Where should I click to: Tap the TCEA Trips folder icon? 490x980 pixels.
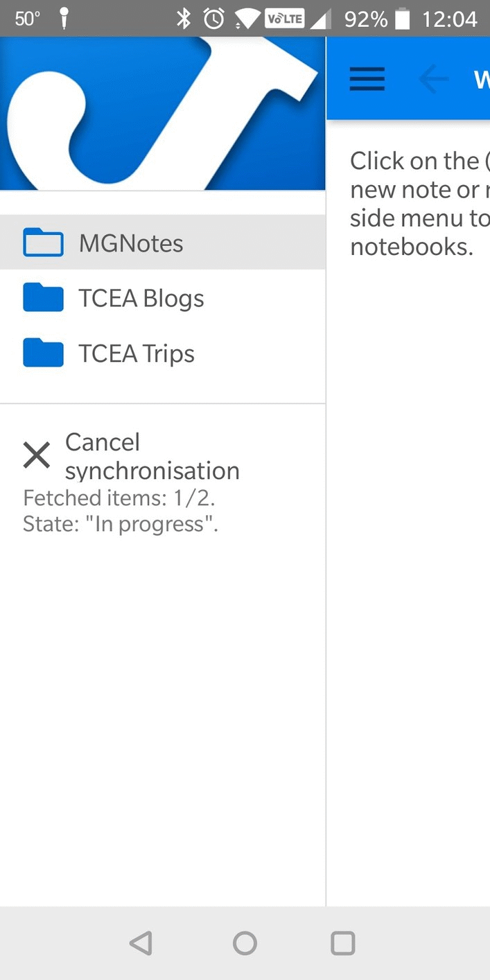43,353
